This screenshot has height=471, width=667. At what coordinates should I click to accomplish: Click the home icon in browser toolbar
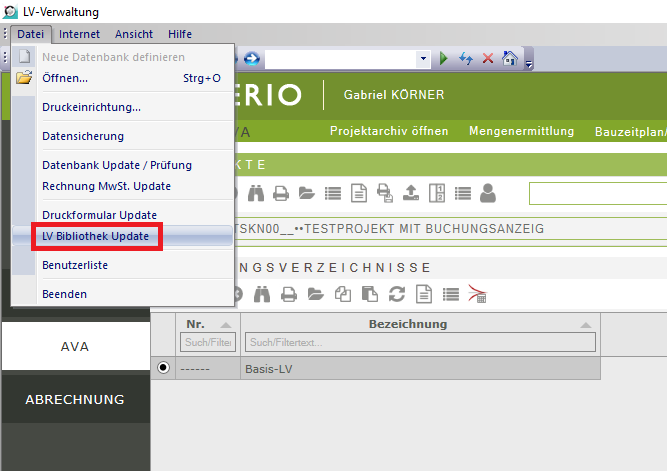509,59
